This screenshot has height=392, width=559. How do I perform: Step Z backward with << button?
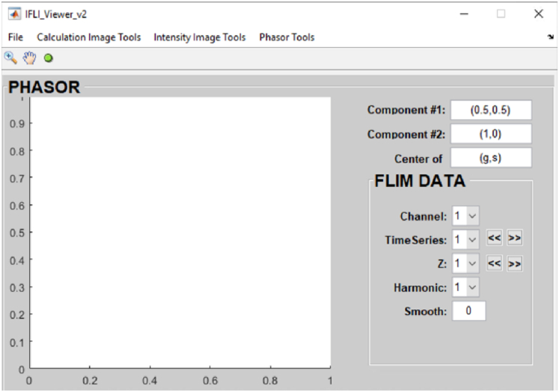point(494,263)
